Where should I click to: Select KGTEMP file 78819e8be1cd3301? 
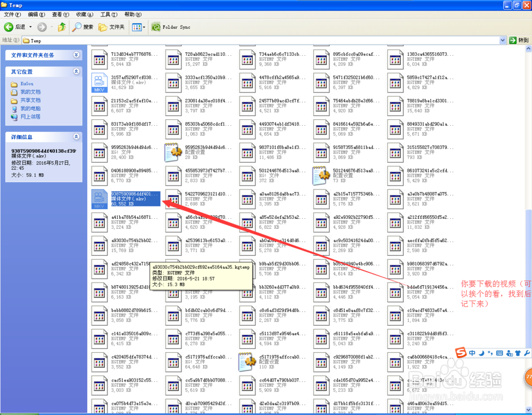[420, 106]
